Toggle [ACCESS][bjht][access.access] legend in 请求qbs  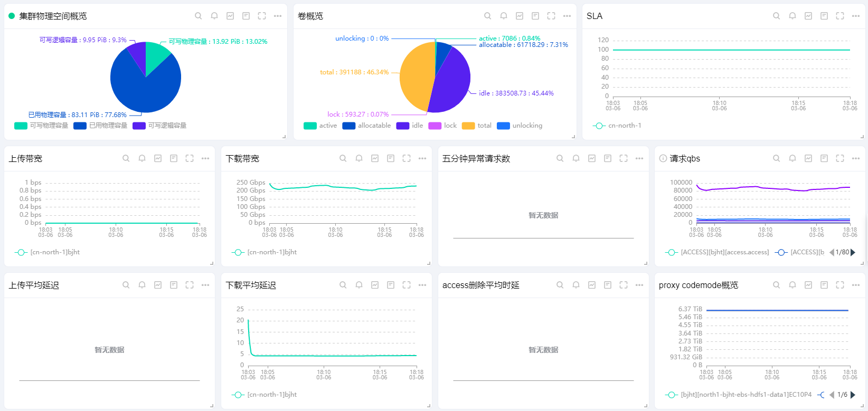717,252
